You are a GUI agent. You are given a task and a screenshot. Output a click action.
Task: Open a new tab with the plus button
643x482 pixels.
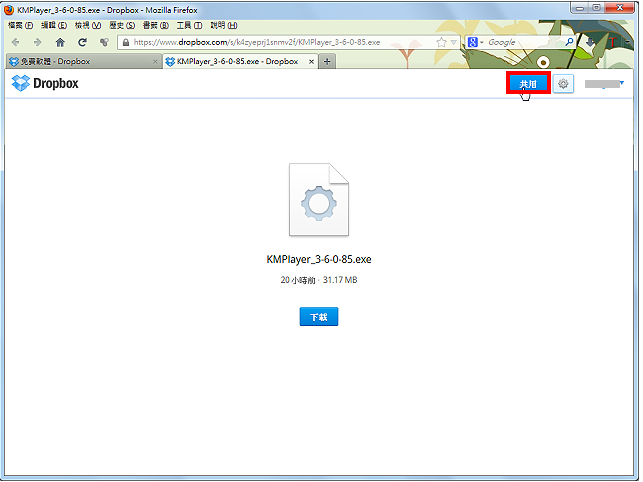pos(327,62)
